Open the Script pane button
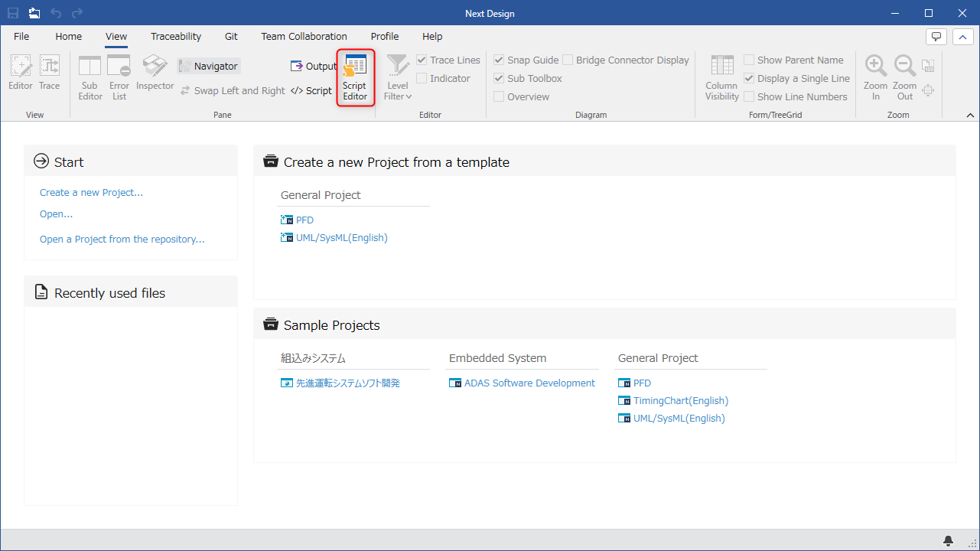This screenshot has width=980, height=551. pos(311,90)
